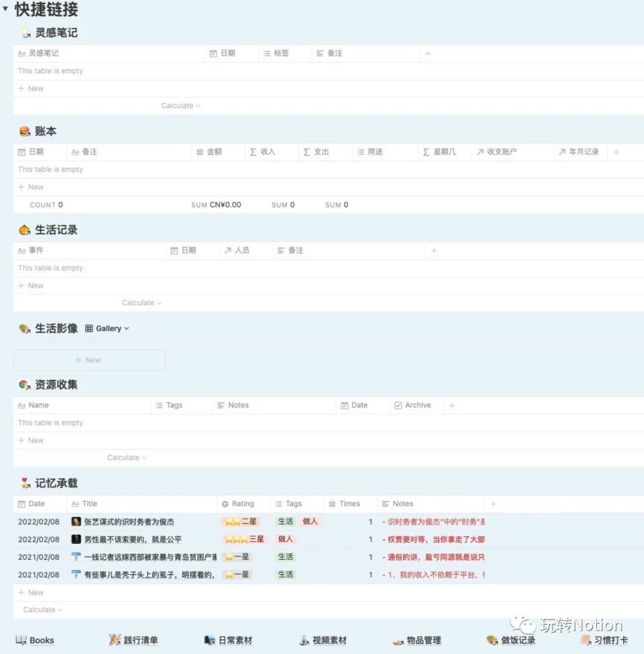Open the 灵感笔记 linked database icon
644x654 pixels.
pyautogui.click(x=24, y=33)
